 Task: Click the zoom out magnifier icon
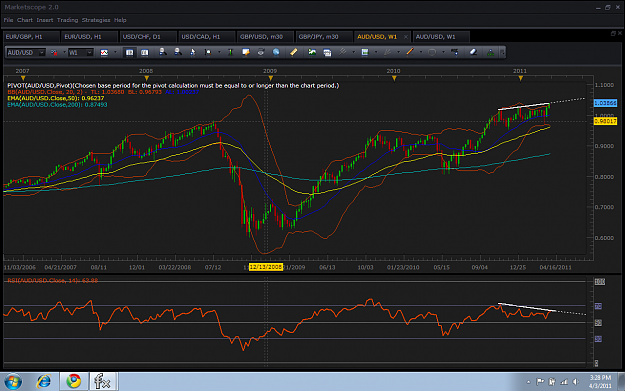pos(178,52)
